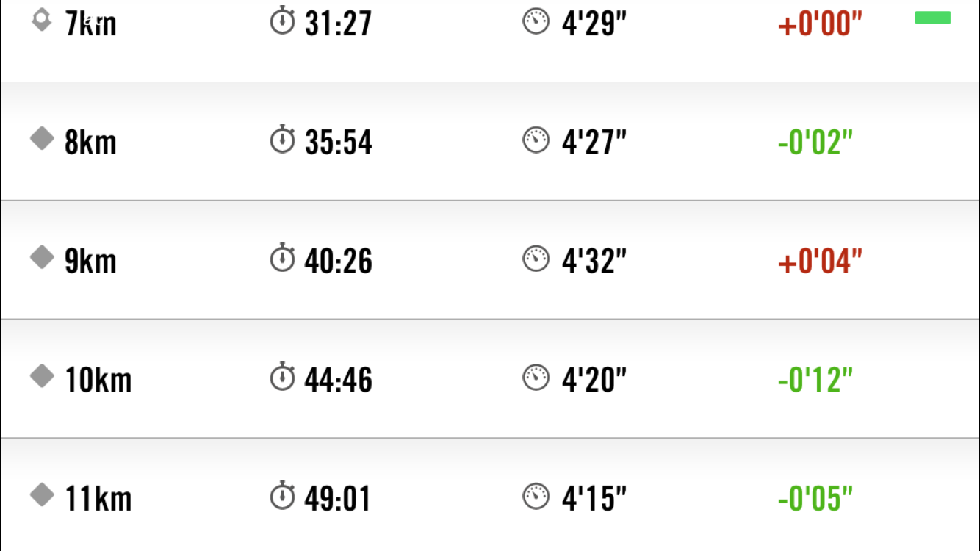Tap the diamond marker beside 11km
This screenshot has width=980, height=551.
coord(42,495)
